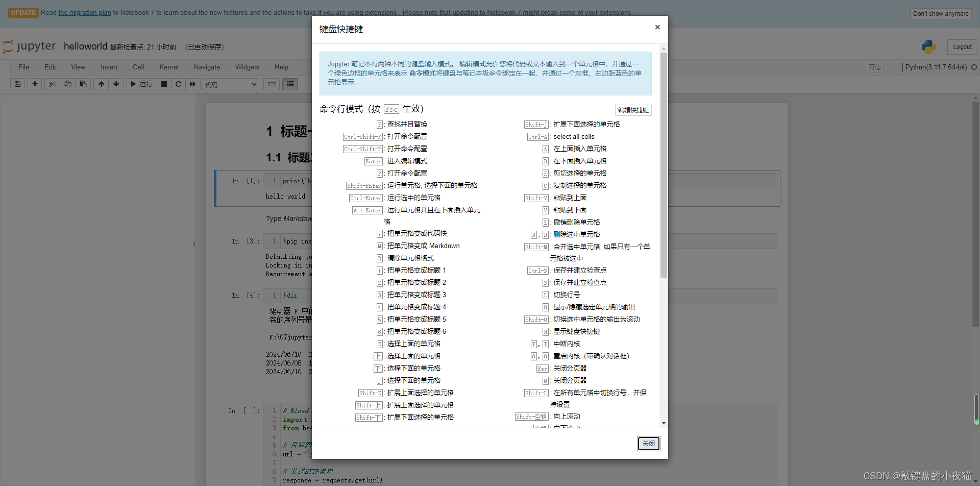Click the Logout button
The height and width of the screenshot is (486, 980).
click(962, 47)
